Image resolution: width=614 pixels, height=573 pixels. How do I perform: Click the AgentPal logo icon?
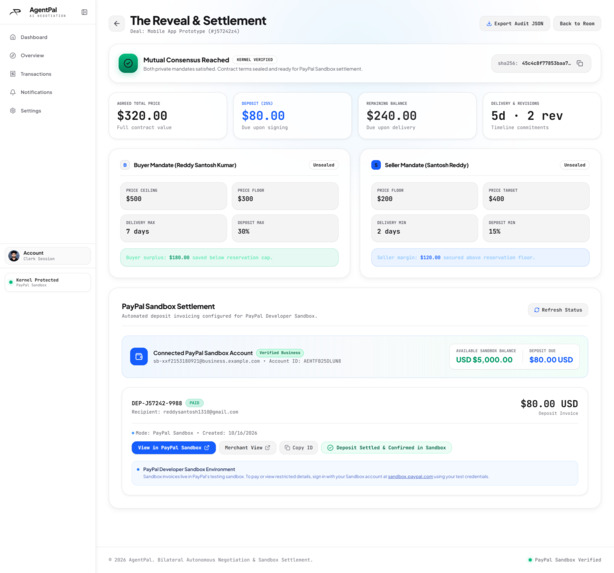[x=15, y=12]
